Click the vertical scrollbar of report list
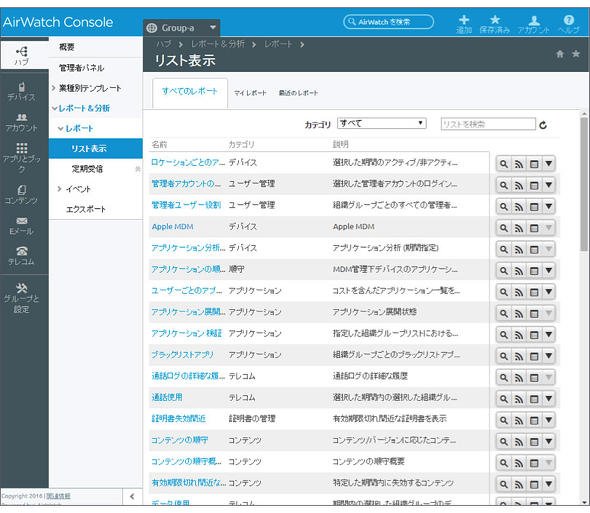Screen dimensions: 590x513 click(584, 184)
